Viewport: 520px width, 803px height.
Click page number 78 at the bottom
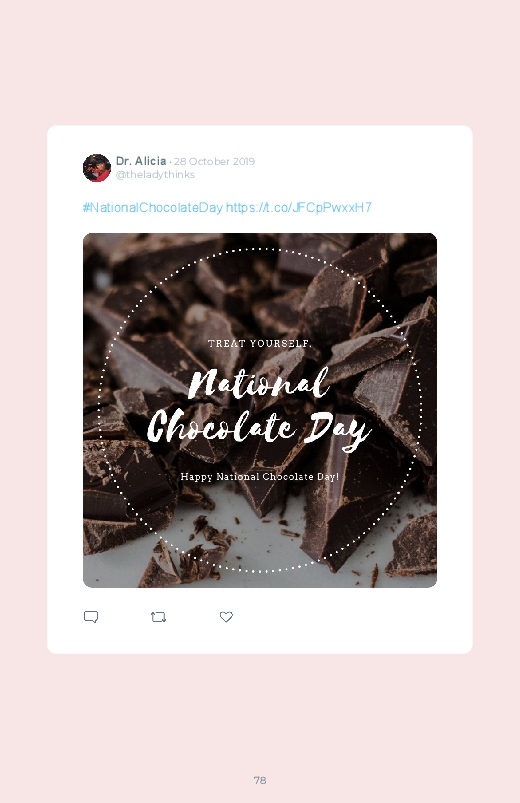coord(260,780)
